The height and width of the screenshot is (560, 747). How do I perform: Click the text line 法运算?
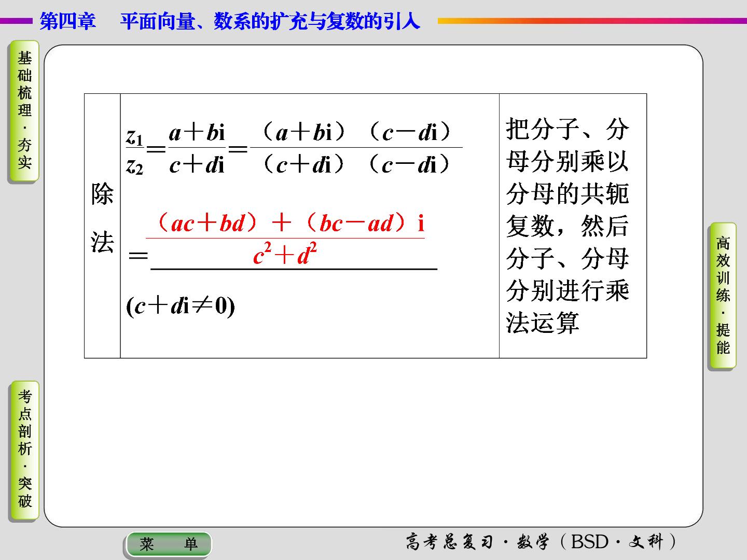pyautogui.click(x=543, y=322)
